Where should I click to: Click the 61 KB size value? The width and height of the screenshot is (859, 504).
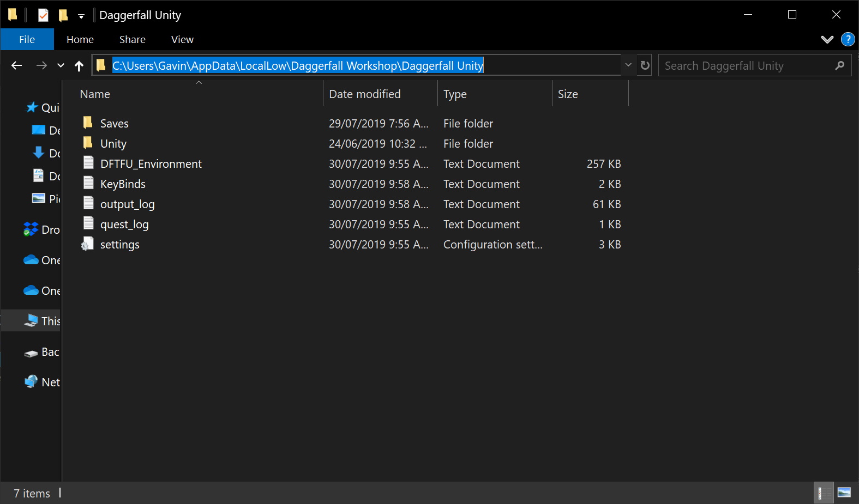(x=607, y=204)
